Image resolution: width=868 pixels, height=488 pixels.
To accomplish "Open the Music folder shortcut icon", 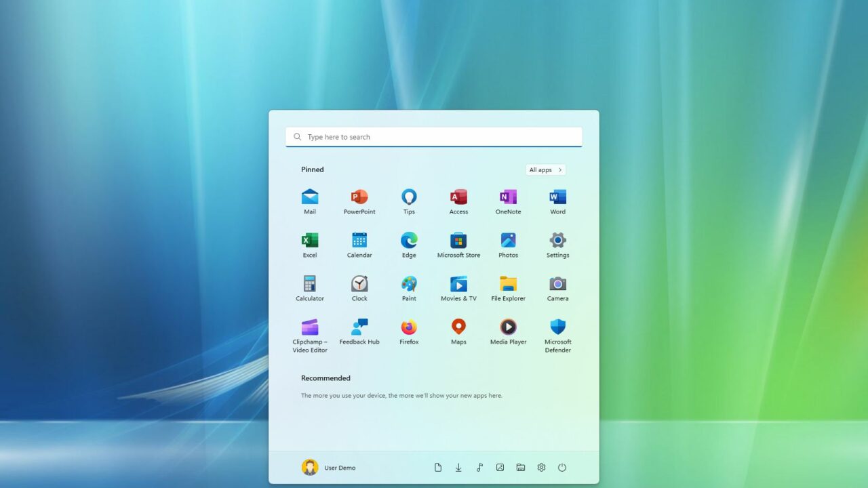I will [479, 468].
